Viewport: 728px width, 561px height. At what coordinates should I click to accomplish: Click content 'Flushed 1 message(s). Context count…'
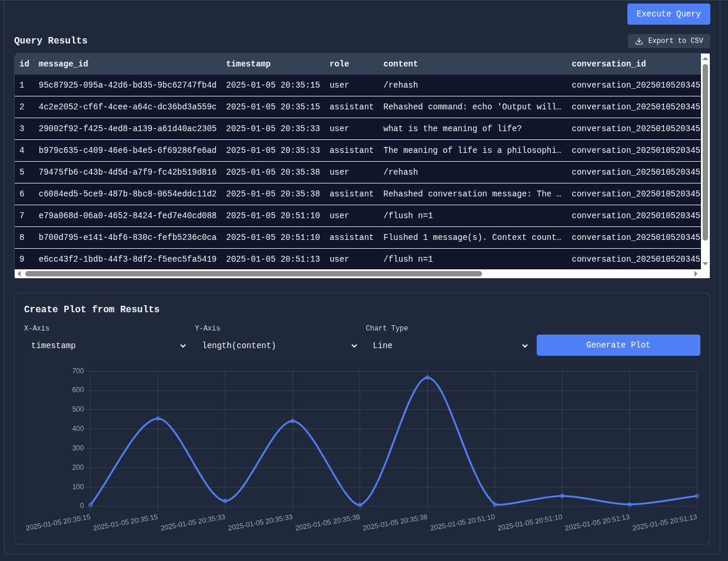pos(473,238)
